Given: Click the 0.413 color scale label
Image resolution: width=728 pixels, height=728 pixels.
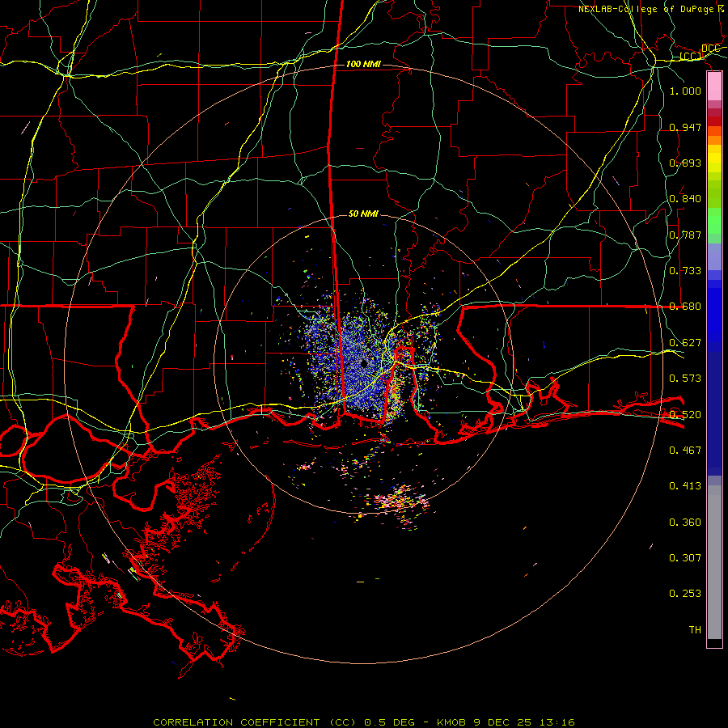Looking at the screenshot, I should (x=685, y=486).
